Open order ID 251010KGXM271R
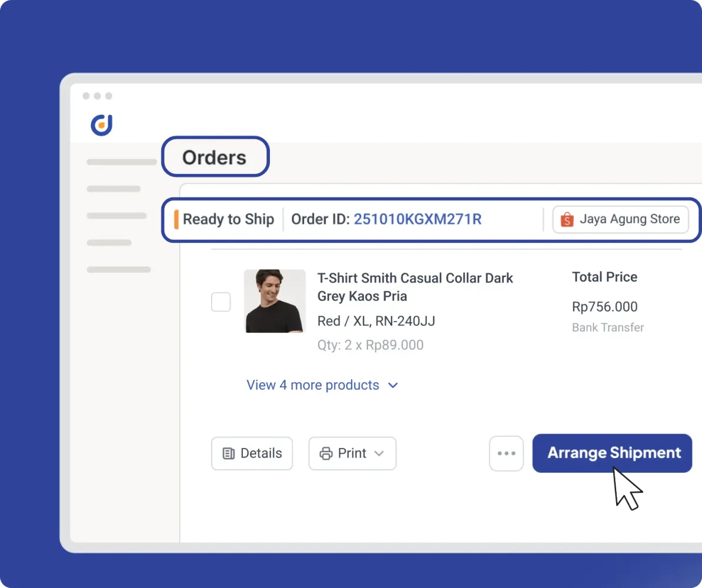 [417, 219]
